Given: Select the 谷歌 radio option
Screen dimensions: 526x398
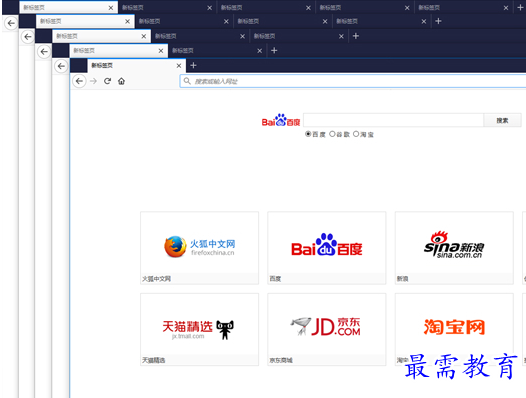Looking at the screenshot, I should coord(332,134).
